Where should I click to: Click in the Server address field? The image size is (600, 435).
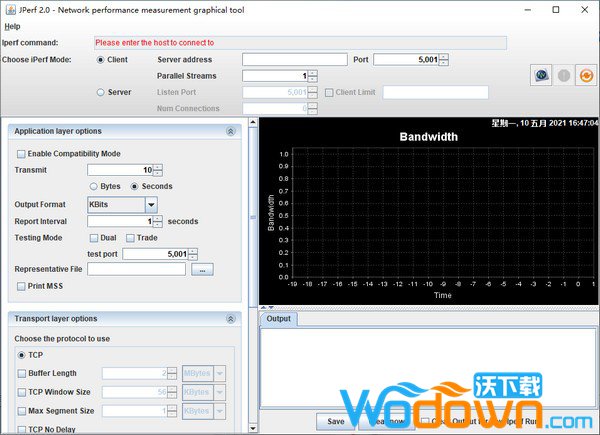click(294, 59)
